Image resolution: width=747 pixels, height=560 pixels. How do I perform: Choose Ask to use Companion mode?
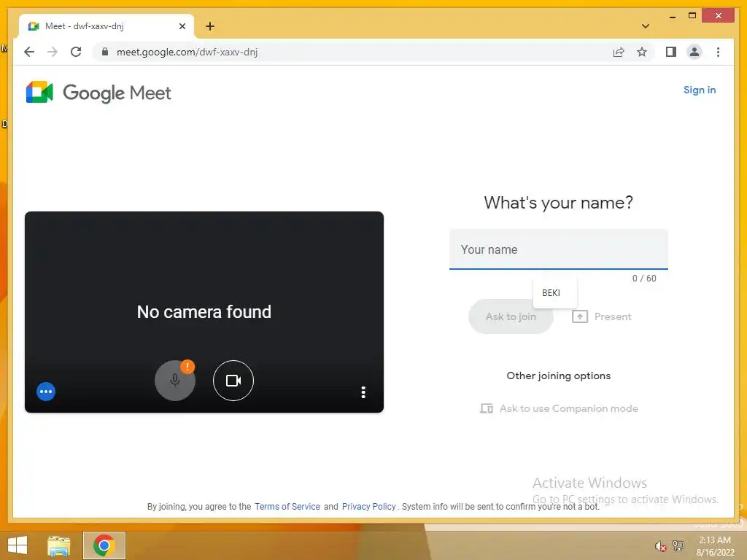(559, 408)
